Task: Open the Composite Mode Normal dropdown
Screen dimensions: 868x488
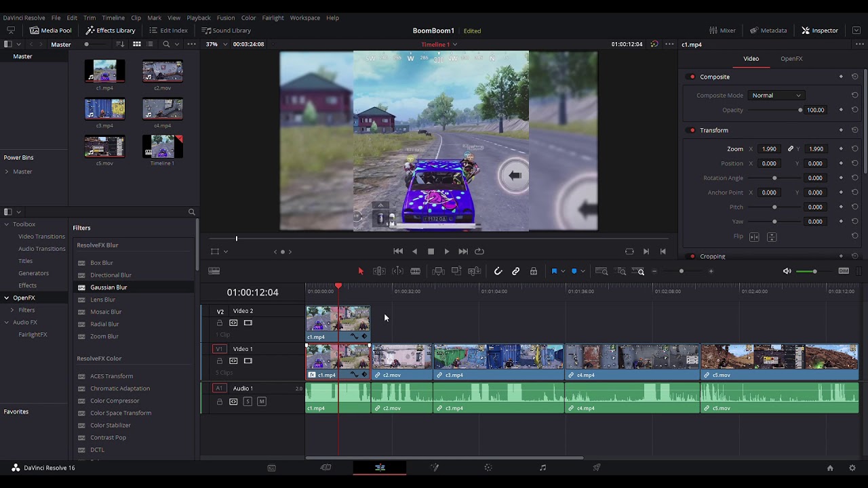Action: (776, 96)
